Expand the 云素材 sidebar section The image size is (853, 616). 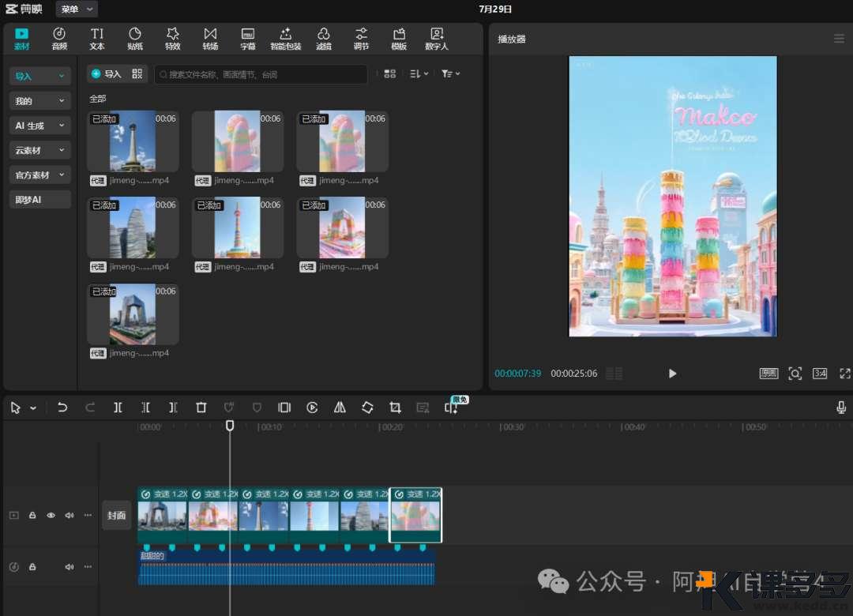pyautogui.click(x=39, y=150)
